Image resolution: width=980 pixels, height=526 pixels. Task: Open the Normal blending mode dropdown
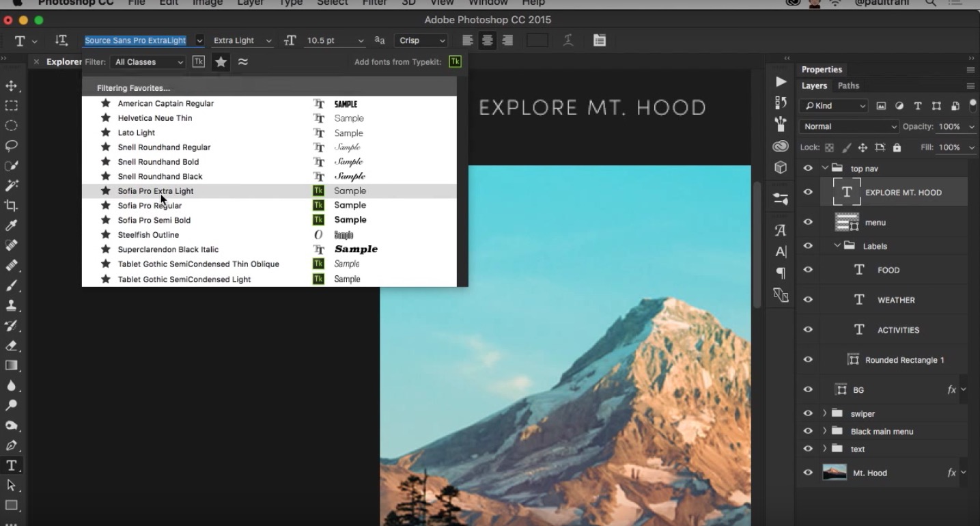pos(849,126)
